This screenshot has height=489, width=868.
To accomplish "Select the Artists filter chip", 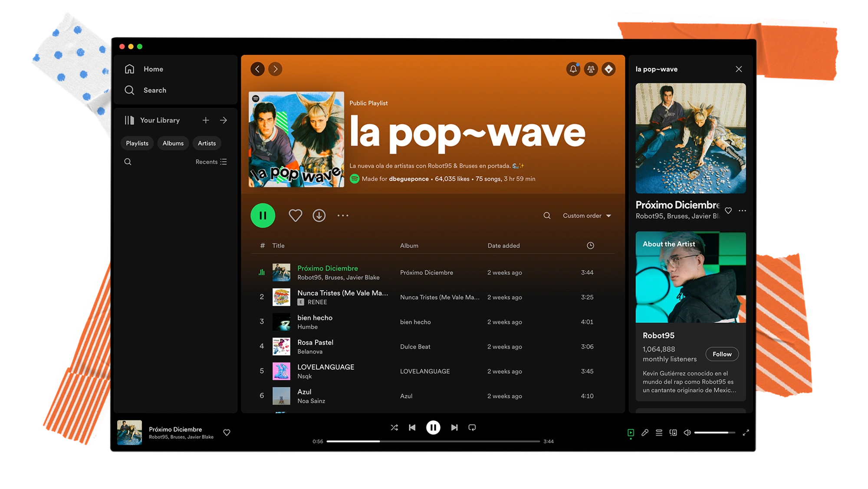I will click(x=207, y=143).
